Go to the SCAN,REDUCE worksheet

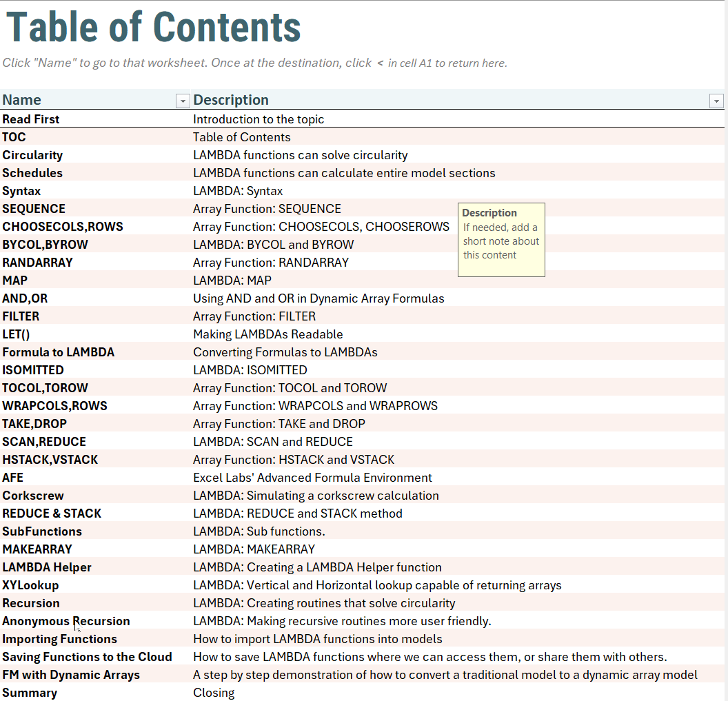44,442
